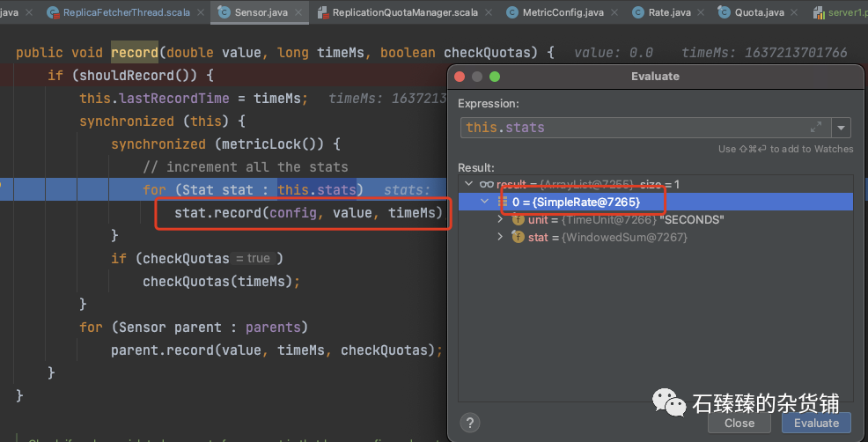Close the MetricConfig.java tab
Image resolution: width=868 pixels, height=442 pixels.
click(x=614, y=12)
